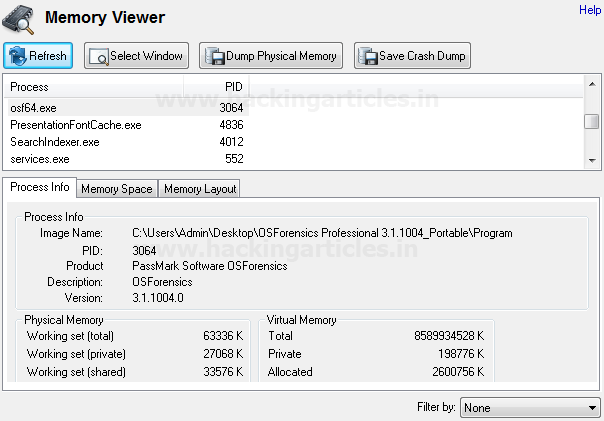This screenshot has height=421, width=604.
Task: Click the Memory Viewer header icon
Action: 19,18
